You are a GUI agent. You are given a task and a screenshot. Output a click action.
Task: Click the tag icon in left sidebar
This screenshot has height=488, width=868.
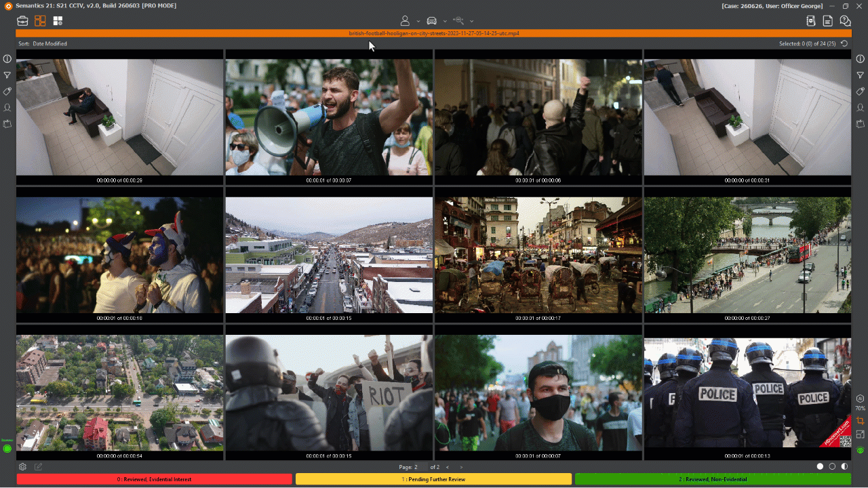[x=7, y=91]
